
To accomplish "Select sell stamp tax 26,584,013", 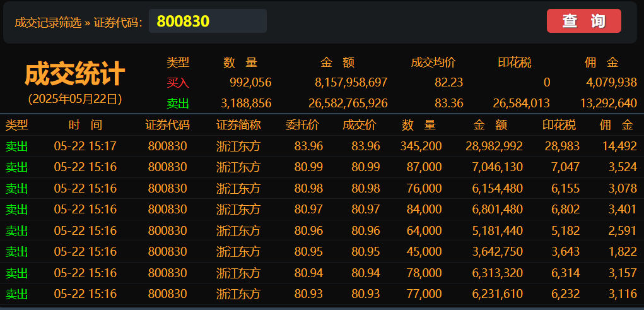I will click(x=521, y=103).
